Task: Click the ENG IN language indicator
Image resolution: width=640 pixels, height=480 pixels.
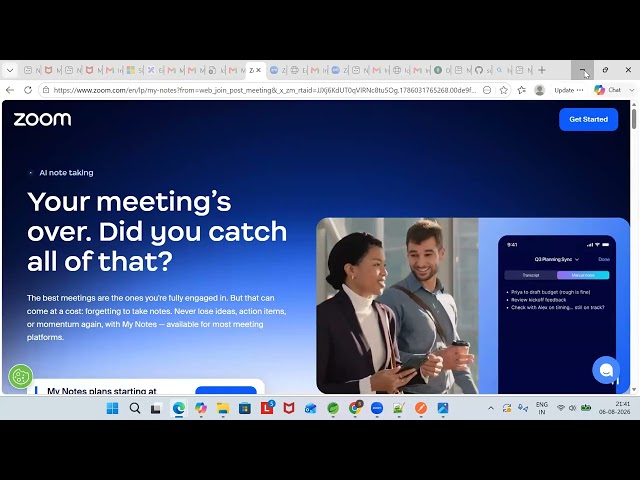Action: (x=542, y=408)
